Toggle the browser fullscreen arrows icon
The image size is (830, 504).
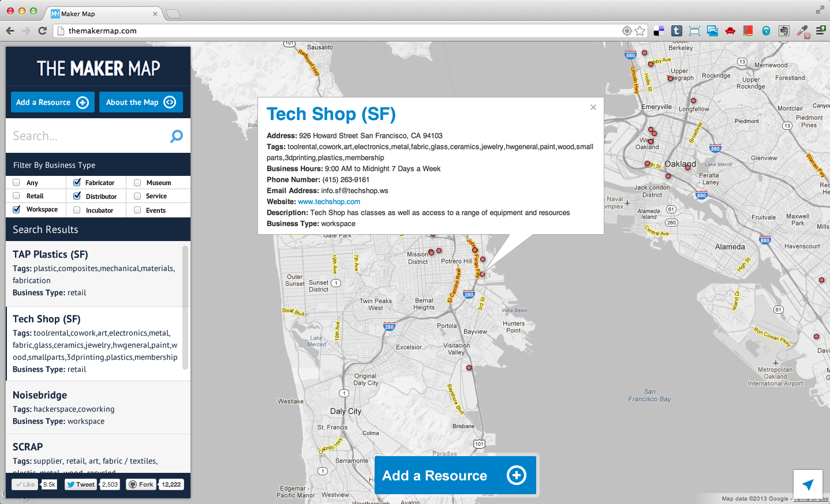point(820,10)
